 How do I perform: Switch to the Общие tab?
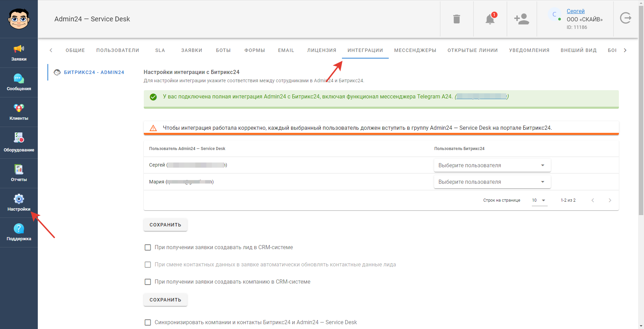click(75, 50)
